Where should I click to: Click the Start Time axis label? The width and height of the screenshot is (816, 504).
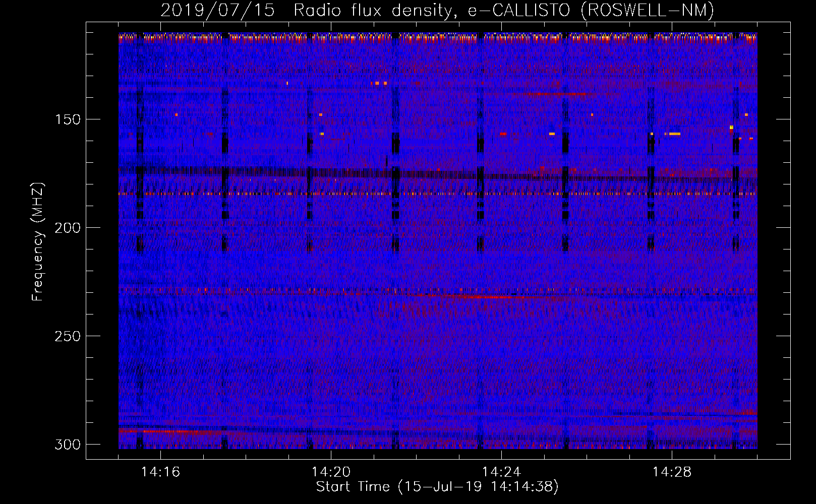click(x=437, y=487)
